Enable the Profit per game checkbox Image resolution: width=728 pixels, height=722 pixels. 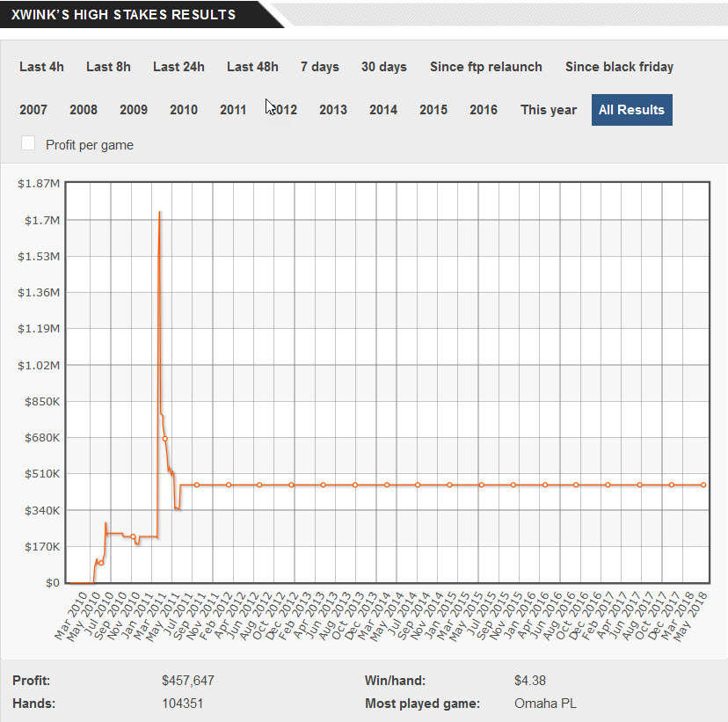pos(28,143)
